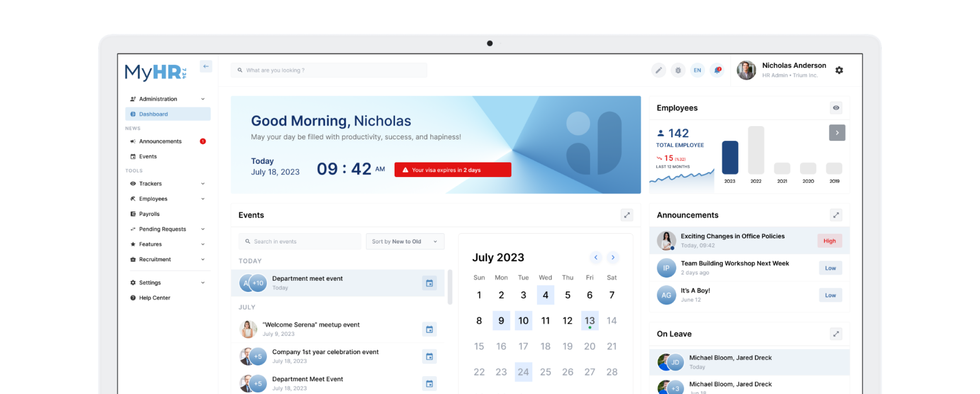Expand the Settings sidebar submenu
Image resolution: width=980 pixels, height=394 pixels.
pyautogui.click(x=168, y=282)
